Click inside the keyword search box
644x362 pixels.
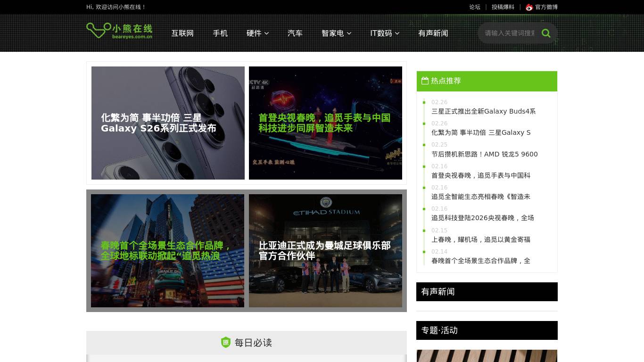(x=507, y=33)
